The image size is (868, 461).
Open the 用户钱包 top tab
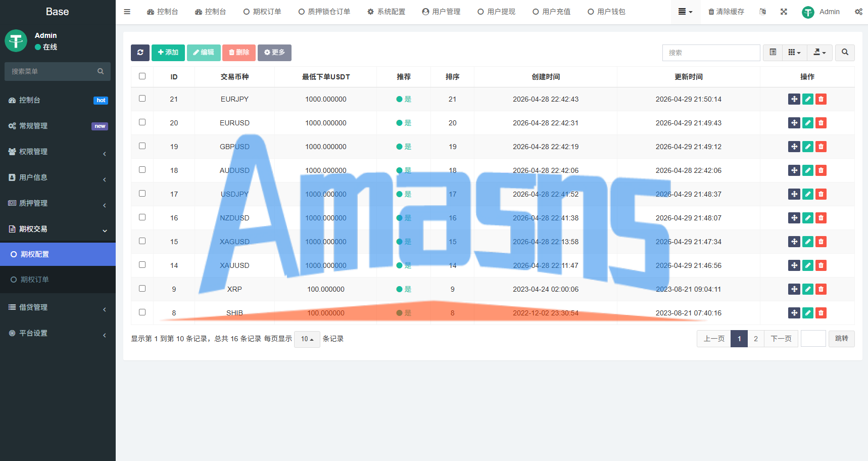606,12
